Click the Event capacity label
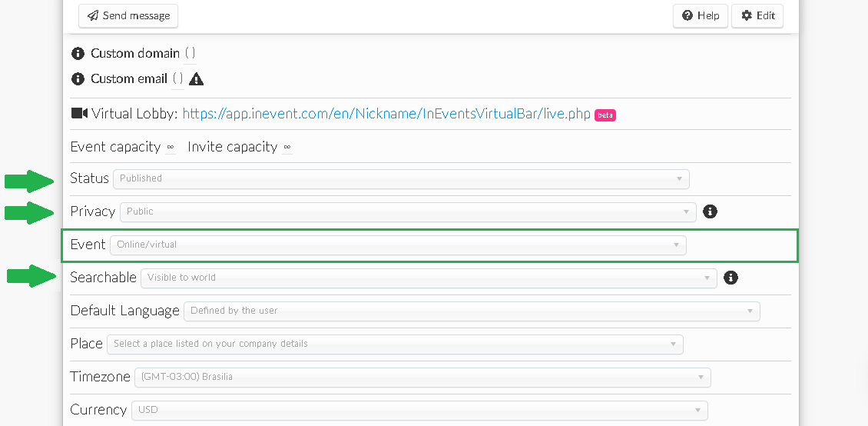Screen dimensions: 868x426 click(x=116, y=147)
